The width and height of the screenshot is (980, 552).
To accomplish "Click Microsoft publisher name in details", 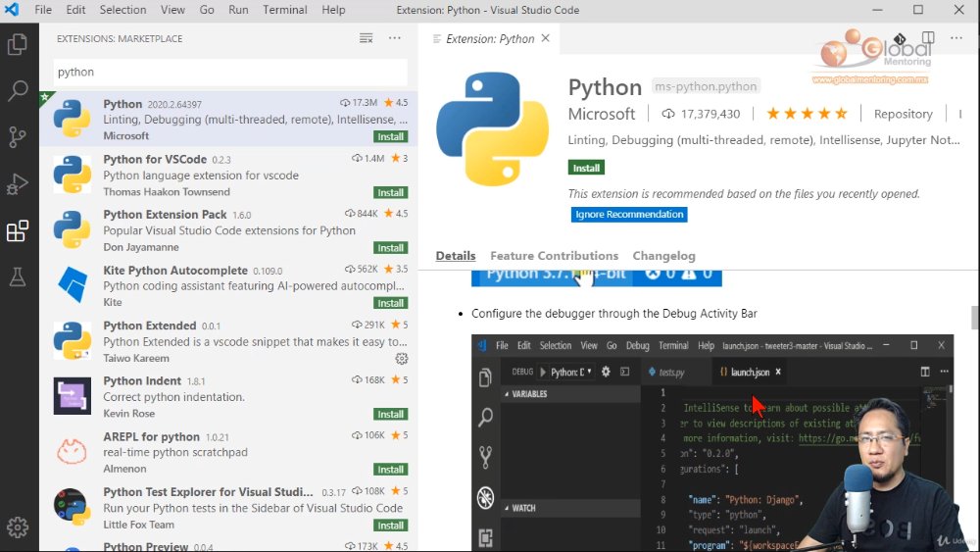I will click(x=602, y=114).
